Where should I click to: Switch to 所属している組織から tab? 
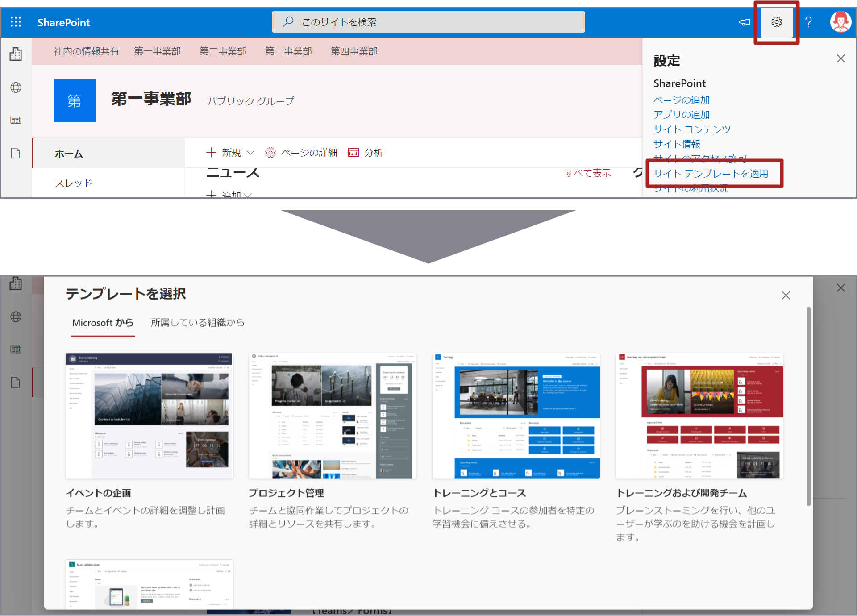tap(197, 323)
